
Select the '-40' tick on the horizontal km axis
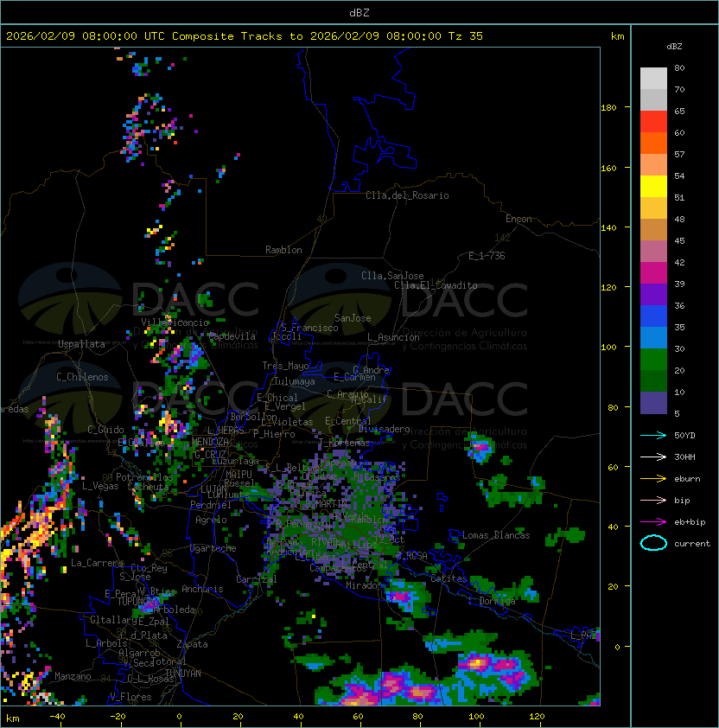coord(57,717)
